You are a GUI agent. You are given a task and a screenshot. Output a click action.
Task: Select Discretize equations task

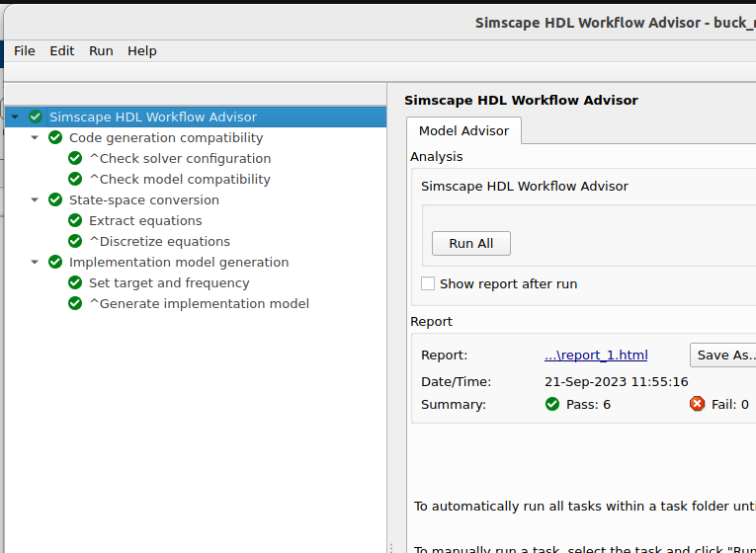[159, 241]
